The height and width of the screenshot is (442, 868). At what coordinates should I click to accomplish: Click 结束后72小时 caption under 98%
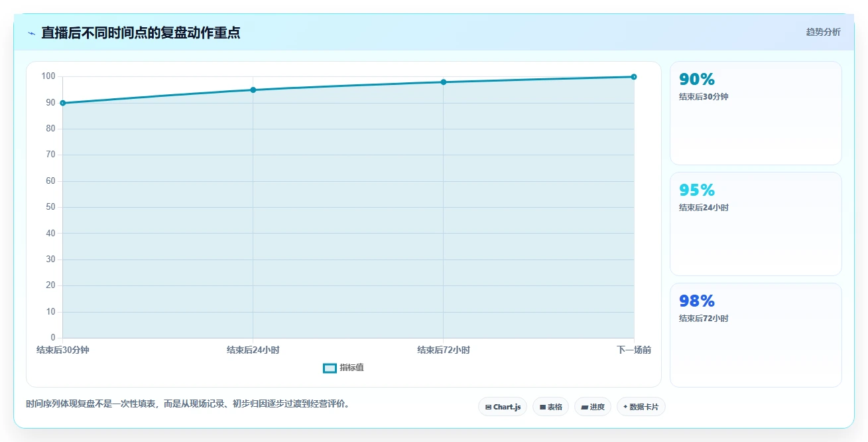tap(704, 319)
